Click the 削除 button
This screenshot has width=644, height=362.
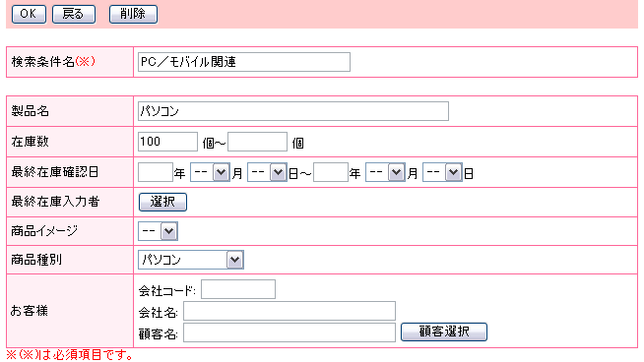click(x=133, y=14)
